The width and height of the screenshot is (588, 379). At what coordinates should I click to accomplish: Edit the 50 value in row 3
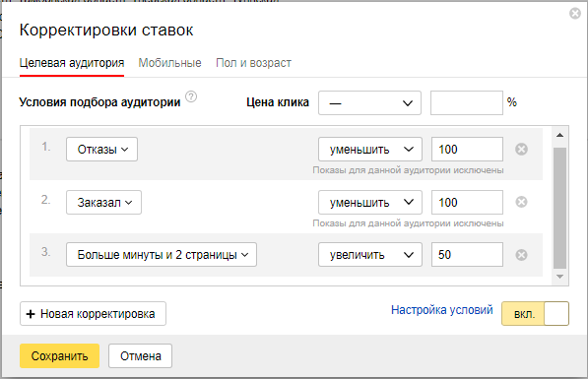coord(467,255)
